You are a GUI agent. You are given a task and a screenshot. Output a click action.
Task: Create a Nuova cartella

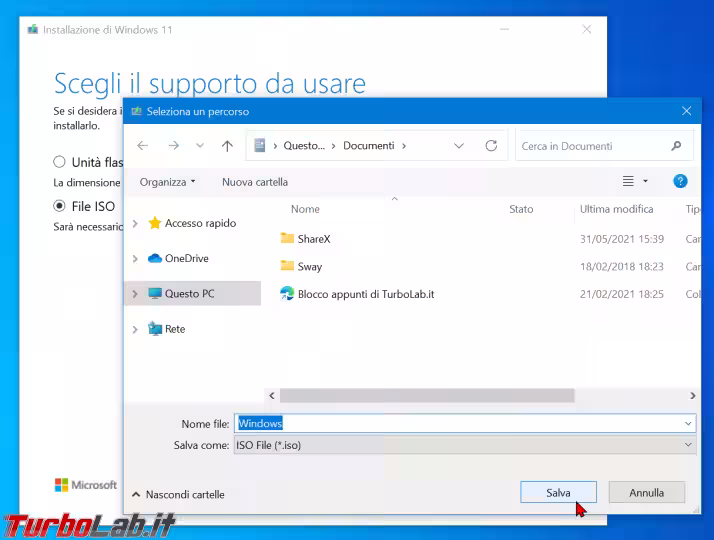point(255,182)
